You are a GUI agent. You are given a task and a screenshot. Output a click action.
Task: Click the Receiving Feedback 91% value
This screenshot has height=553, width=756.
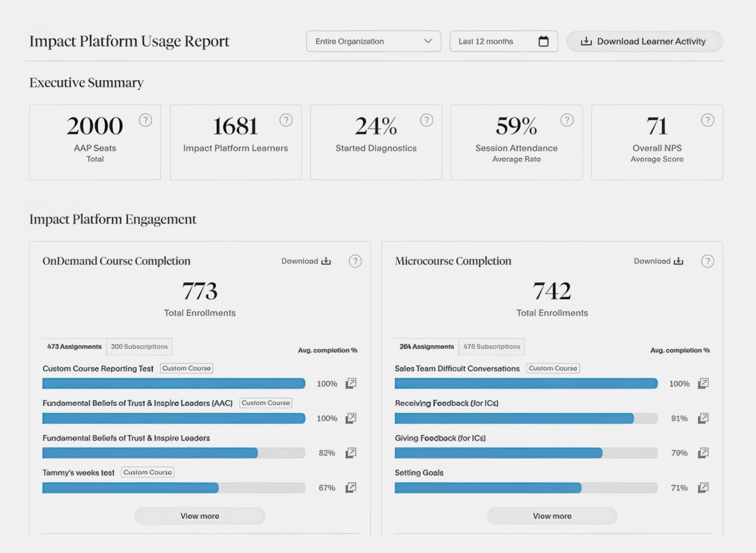(679, 418)
